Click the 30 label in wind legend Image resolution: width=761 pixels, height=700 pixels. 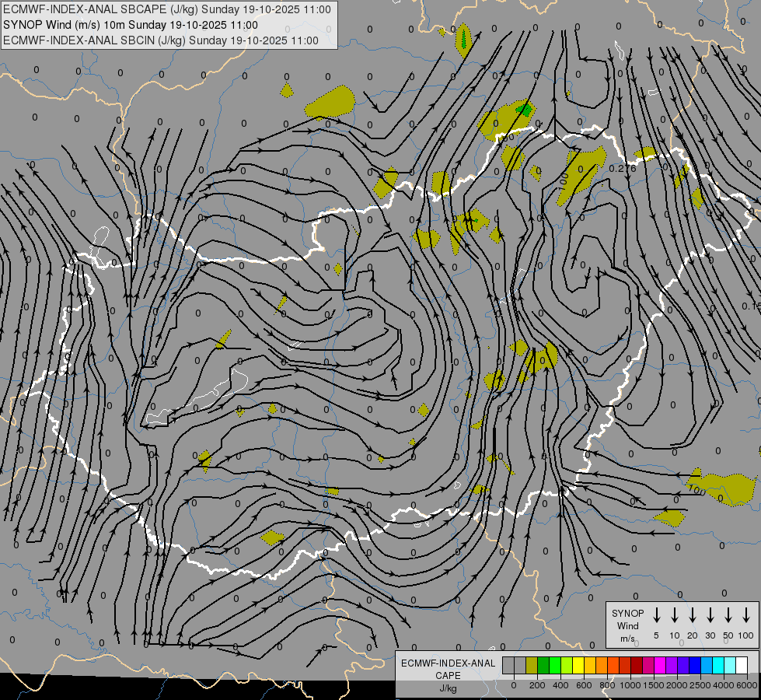point(710,635)
